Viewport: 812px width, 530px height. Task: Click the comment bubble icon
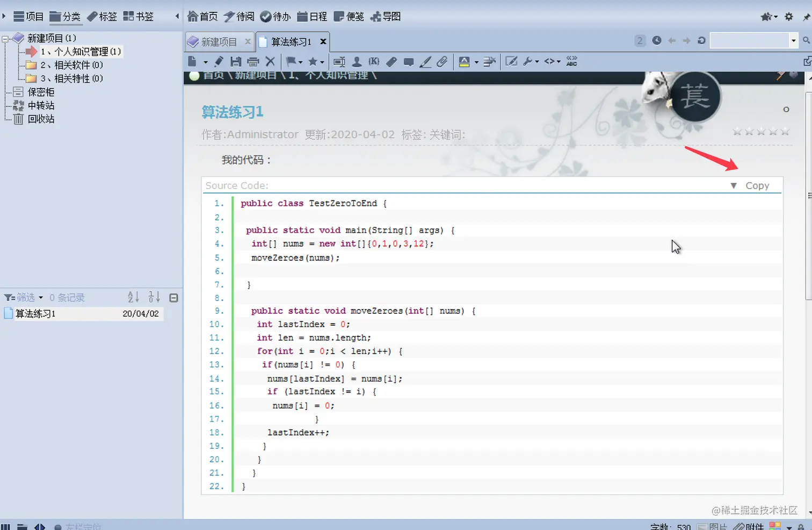(x=409, y=62)
